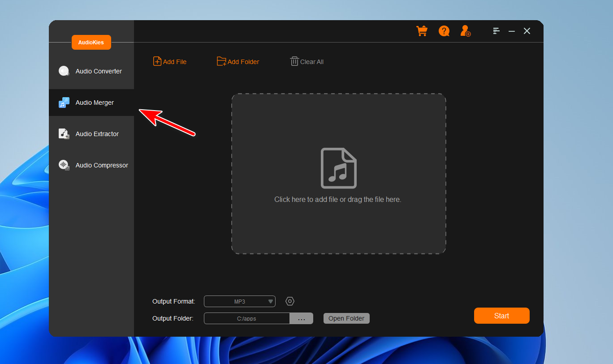Click the dropdown arrow beside MP3

point(271,301)
